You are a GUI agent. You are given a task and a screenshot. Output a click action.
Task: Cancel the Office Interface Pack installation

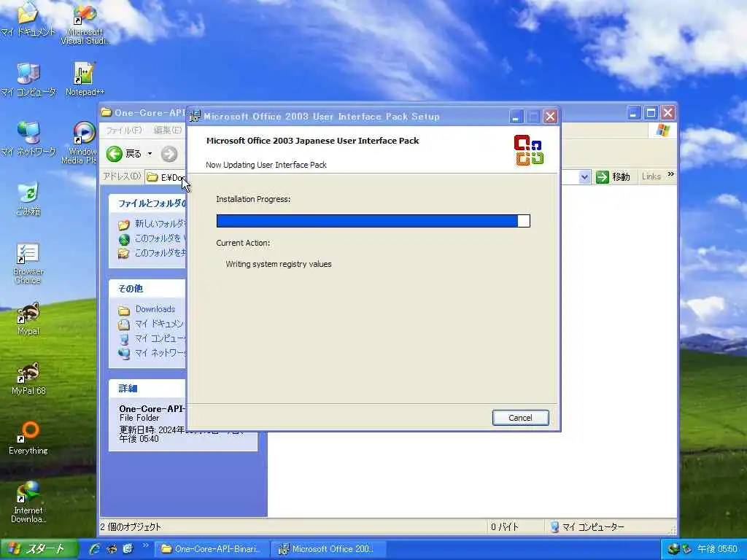point(520,418)
